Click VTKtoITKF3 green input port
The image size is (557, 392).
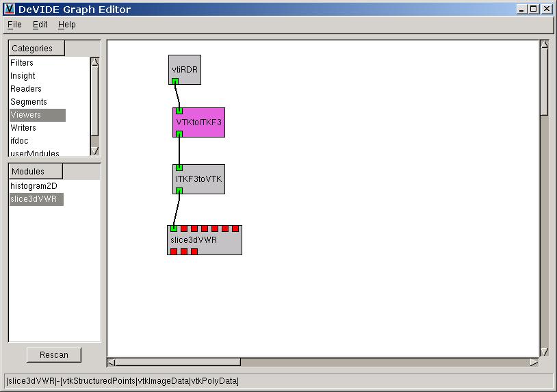pyautogui.click(x=179, y=111)
